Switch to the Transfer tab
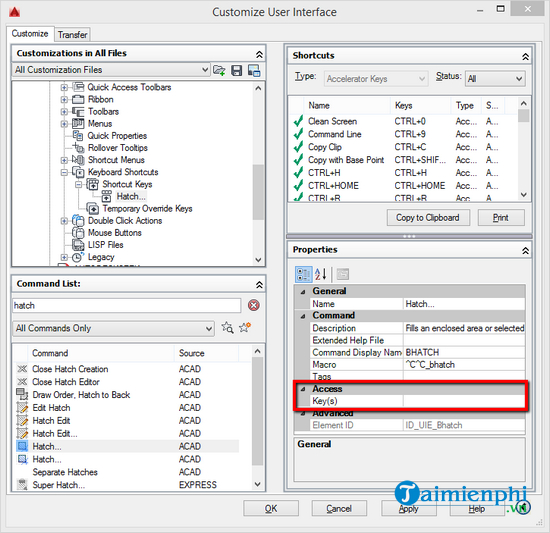The width and height of the screenshot is (550, 533). click(x=73, y=35)
